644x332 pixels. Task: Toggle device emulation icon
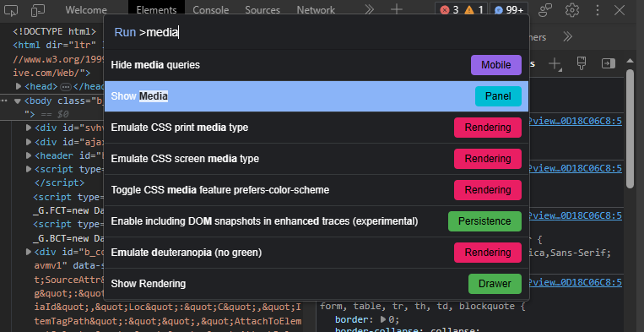38,10
